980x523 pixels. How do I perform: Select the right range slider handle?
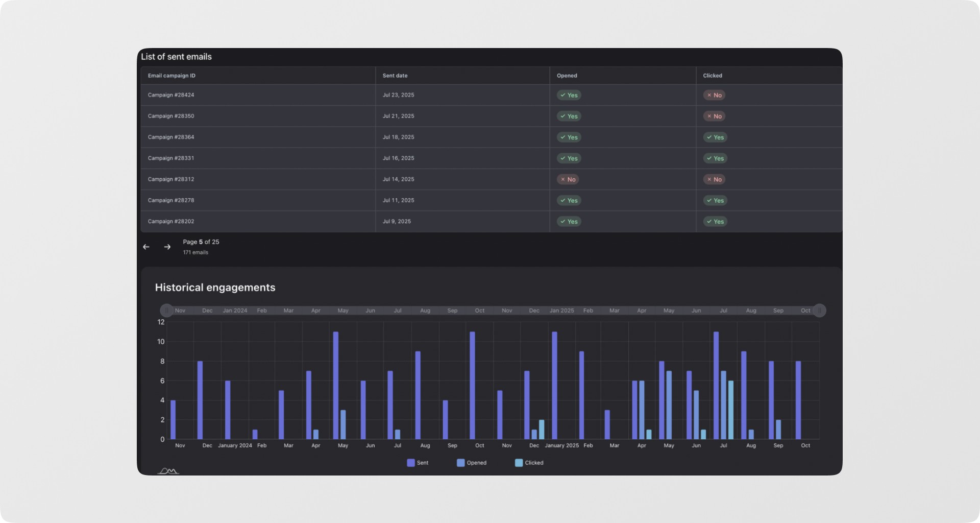pos(819,311)
